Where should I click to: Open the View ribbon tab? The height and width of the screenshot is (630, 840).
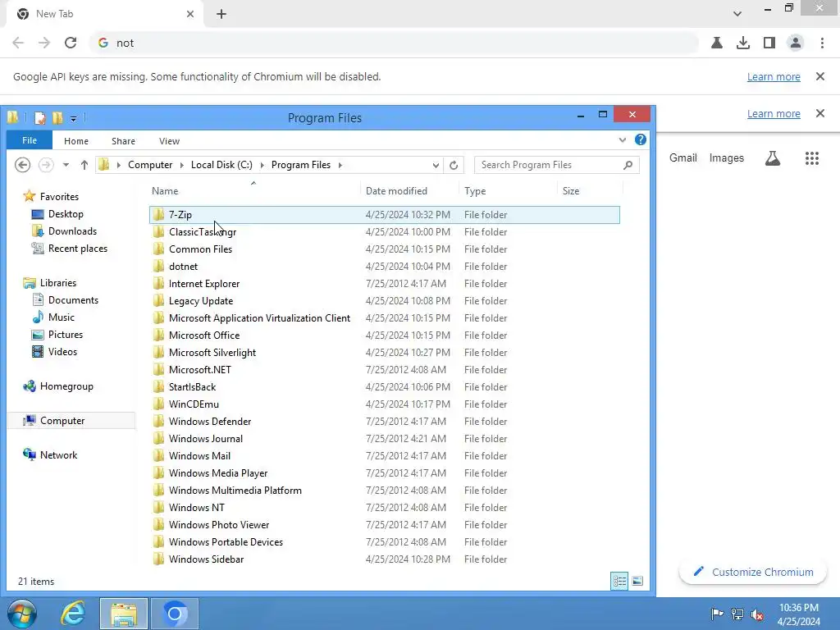pos(169,141)
